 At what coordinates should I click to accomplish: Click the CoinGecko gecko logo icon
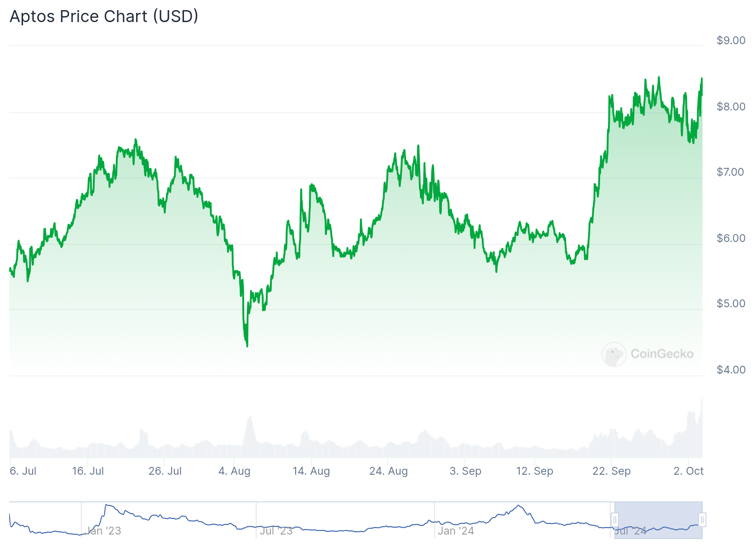pos(613,354)
